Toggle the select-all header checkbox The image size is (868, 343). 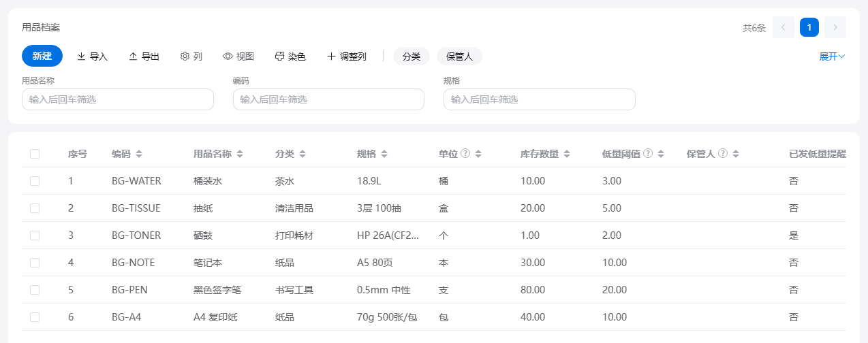tap(35, 154)
